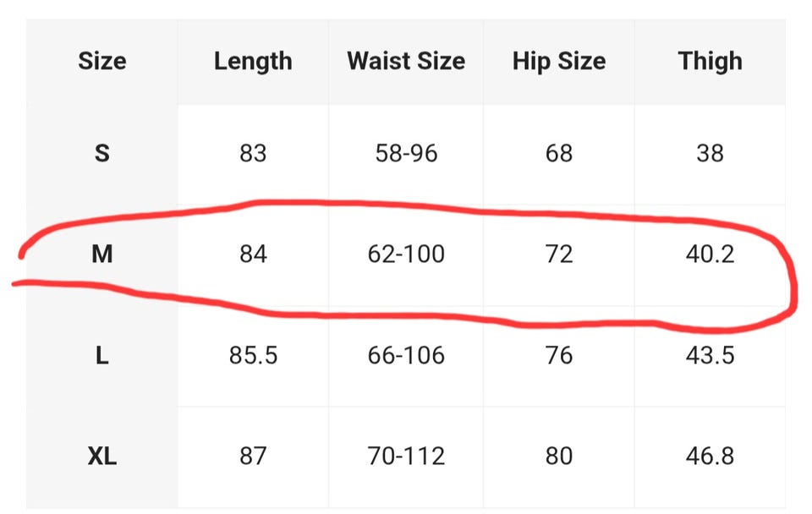Click the 46.8 thigh value

[710, 457]
